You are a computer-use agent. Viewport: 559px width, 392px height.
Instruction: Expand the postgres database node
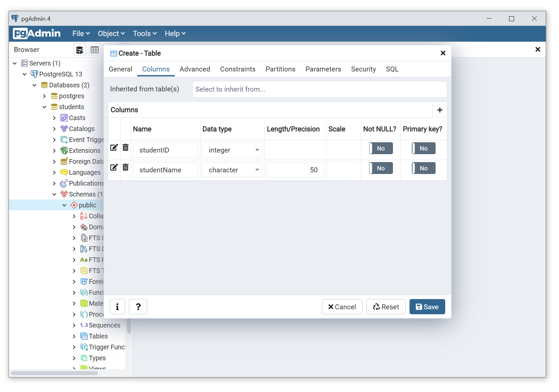pos(44,96)
